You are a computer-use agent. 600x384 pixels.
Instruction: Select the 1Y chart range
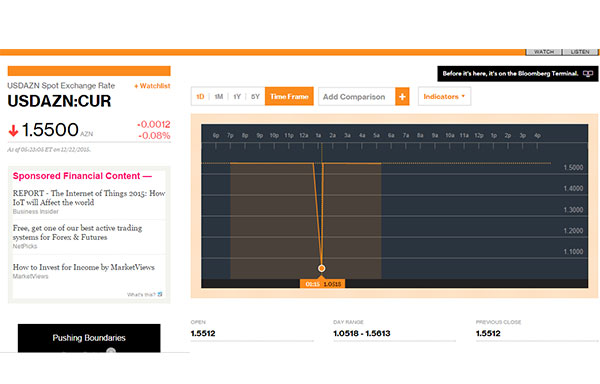click(x=237, y=97)
